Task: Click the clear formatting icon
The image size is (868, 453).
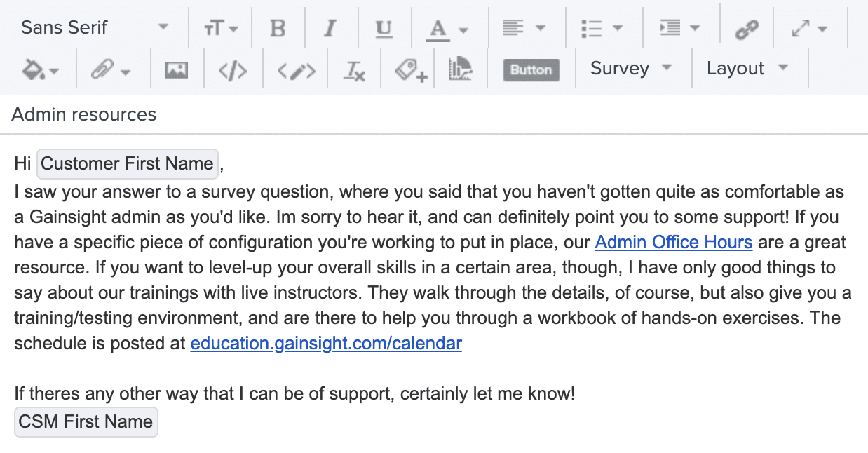Action: click(x=354, y=69)
